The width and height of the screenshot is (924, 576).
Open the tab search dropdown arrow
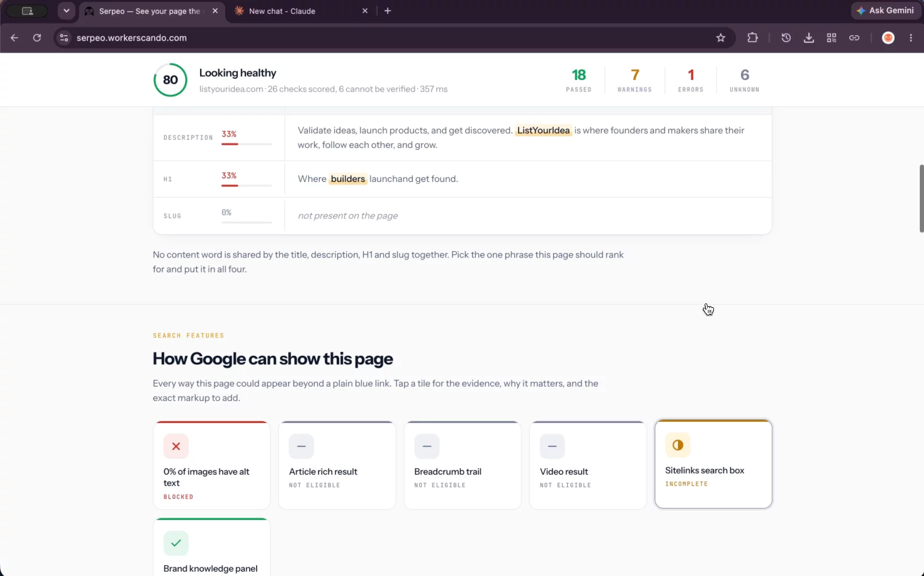(66, 11)
